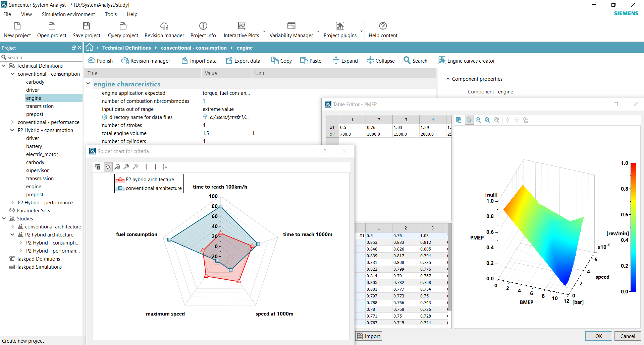Select the zoom-in magnifier tool in Table Editor
Viewport: 644px width, 345px height.
478,120
